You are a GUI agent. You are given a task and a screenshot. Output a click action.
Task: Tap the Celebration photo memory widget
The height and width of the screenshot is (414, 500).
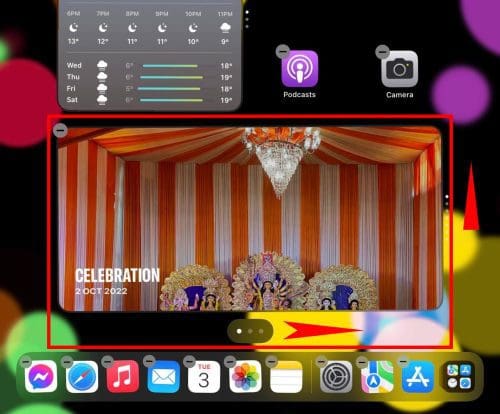pos(250,219)
